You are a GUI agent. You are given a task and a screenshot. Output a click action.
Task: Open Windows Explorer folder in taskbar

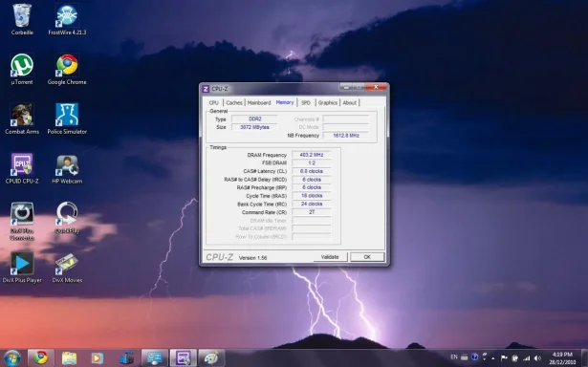click(x=70, y=358)
